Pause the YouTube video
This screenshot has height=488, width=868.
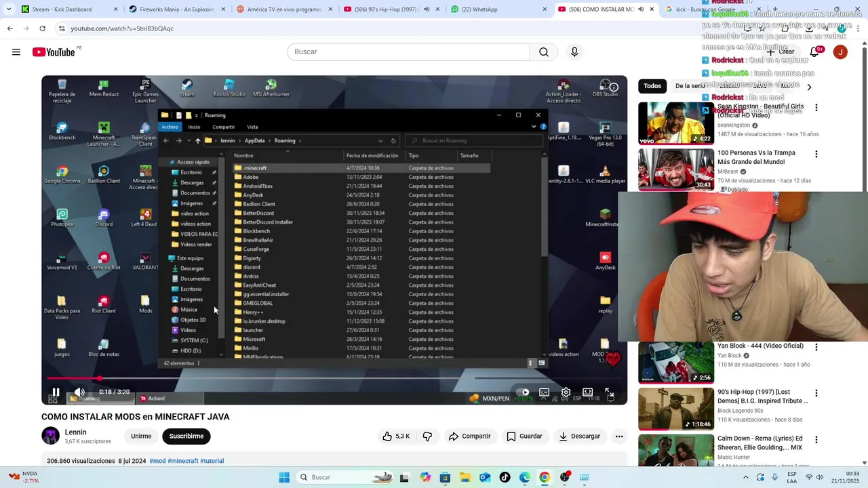point(56,392)
